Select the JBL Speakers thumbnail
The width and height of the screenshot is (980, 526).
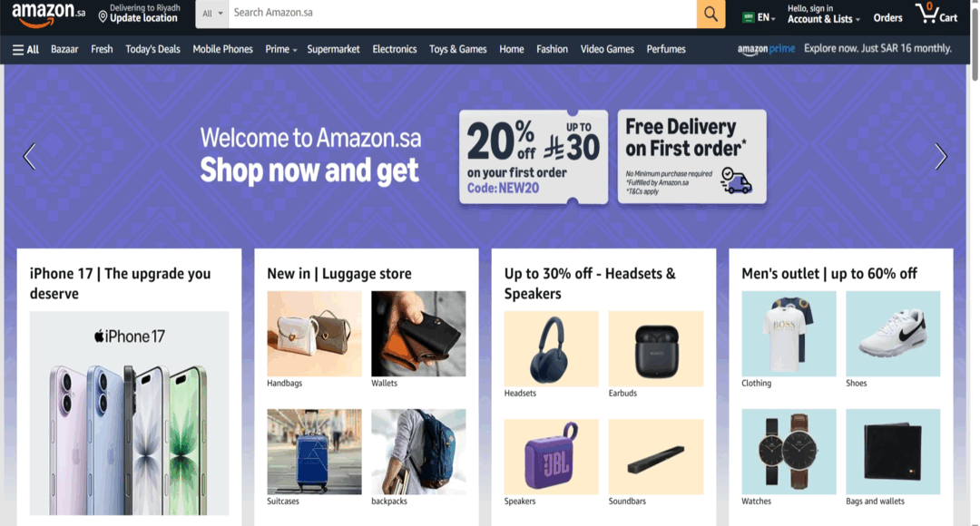[x=552, y=457]
